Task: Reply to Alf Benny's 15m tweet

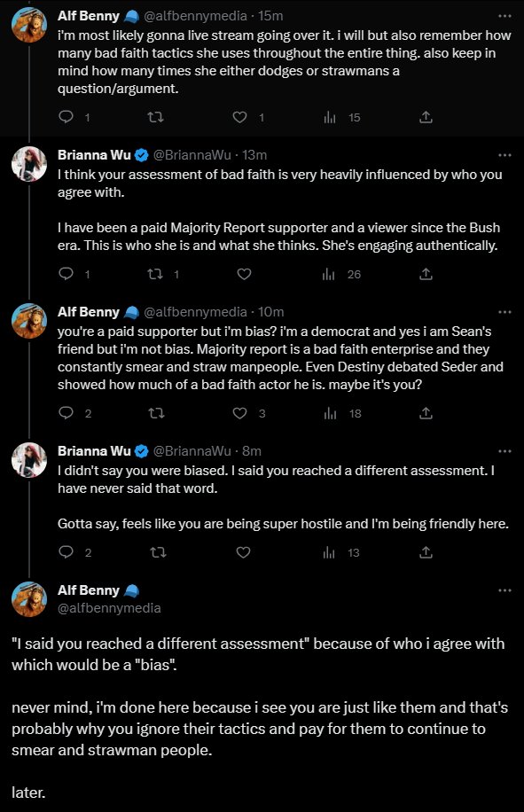Action: 66,117
